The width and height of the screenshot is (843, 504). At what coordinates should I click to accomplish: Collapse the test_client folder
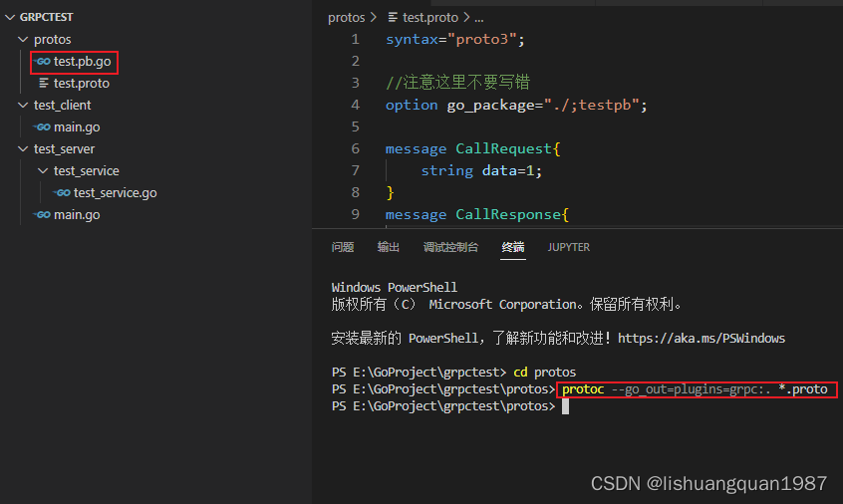[24, 106]
